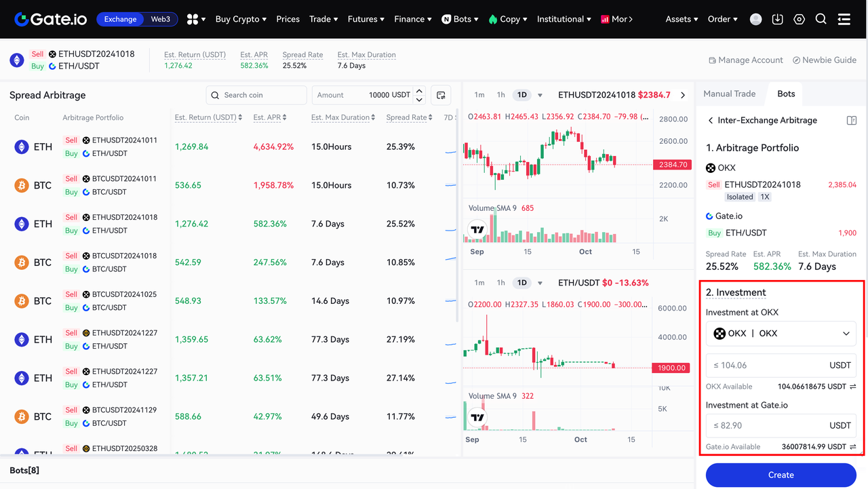868x489 pixels.
Task: Click the download app icon
Action: click(x=777, y=19)
